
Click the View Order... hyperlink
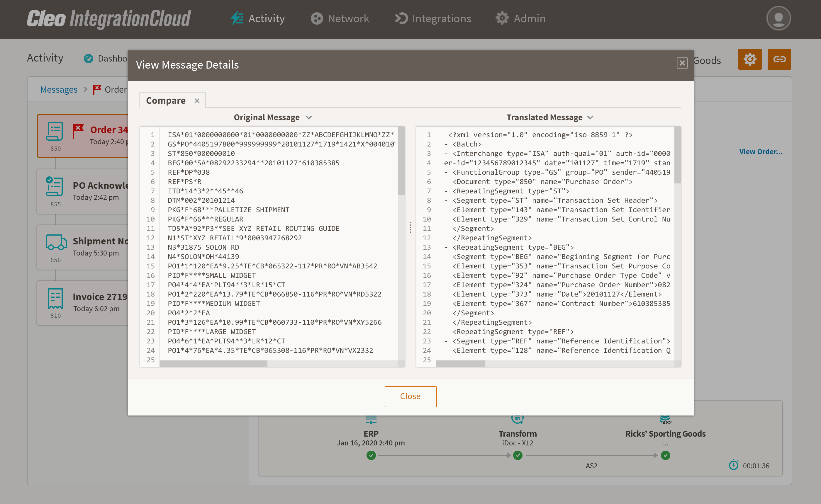point(760,151)
